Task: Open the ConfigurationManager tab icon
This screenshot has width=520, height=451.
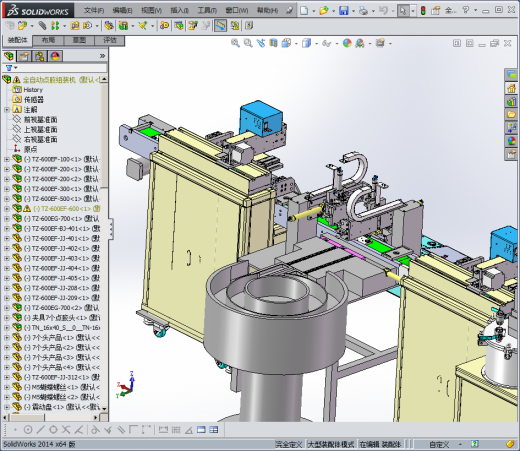Action: pyautogui.click(x=40, y=56)
